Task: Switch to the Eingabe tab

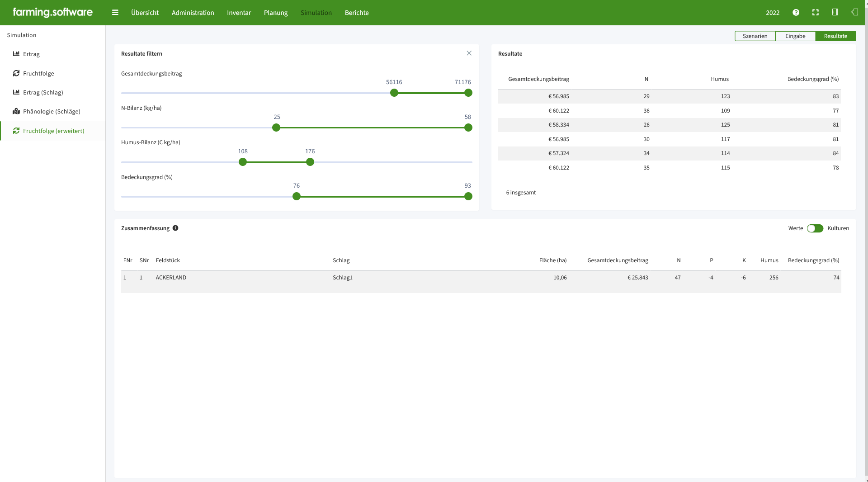Action: click(x=795, y=36)
